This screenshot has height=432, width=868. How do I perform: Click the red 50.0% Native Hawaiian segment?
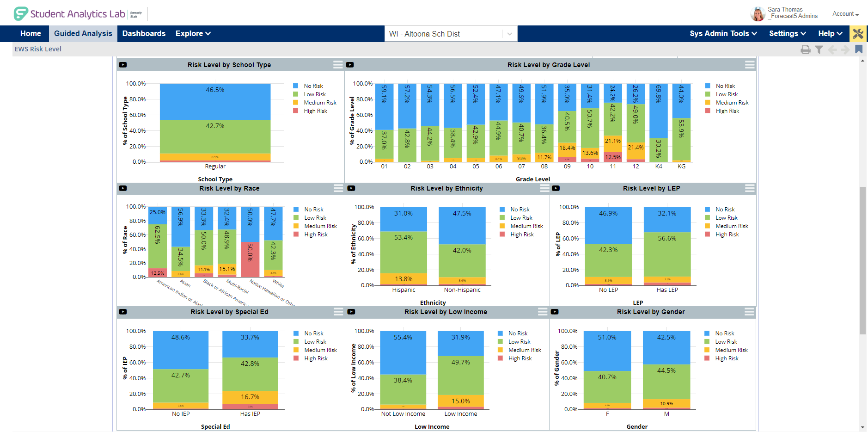(x=250, y=259)
